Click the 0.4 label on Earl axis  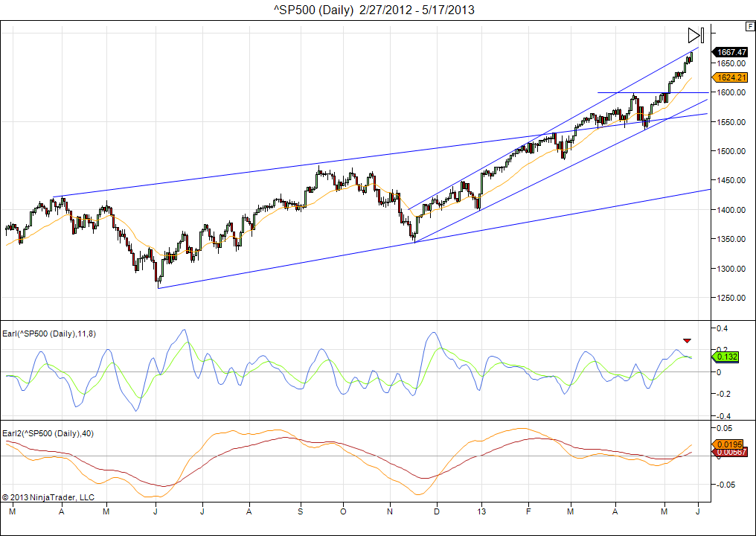pos(723,328)
